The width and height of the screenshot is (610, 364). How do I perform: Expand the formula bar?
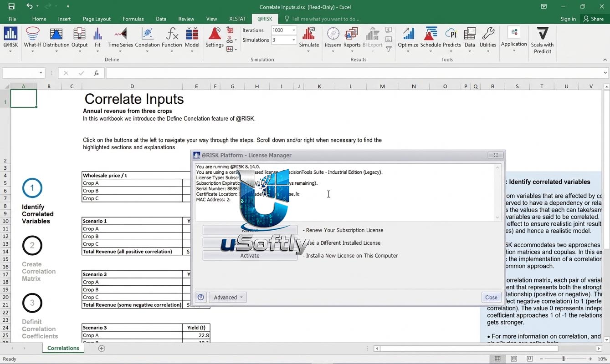click(x=605, y=73)
